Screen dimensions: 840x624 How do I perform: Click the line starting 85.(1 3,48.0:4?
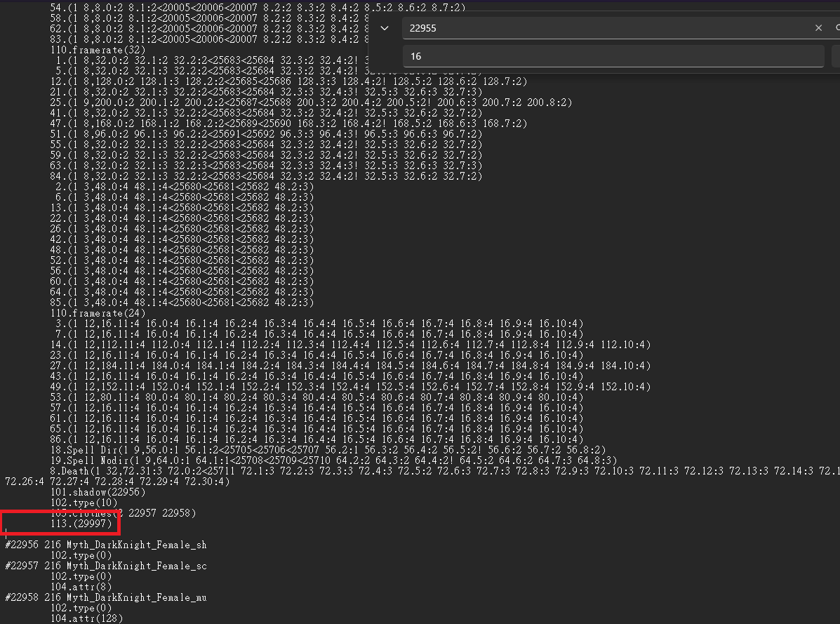182,302
